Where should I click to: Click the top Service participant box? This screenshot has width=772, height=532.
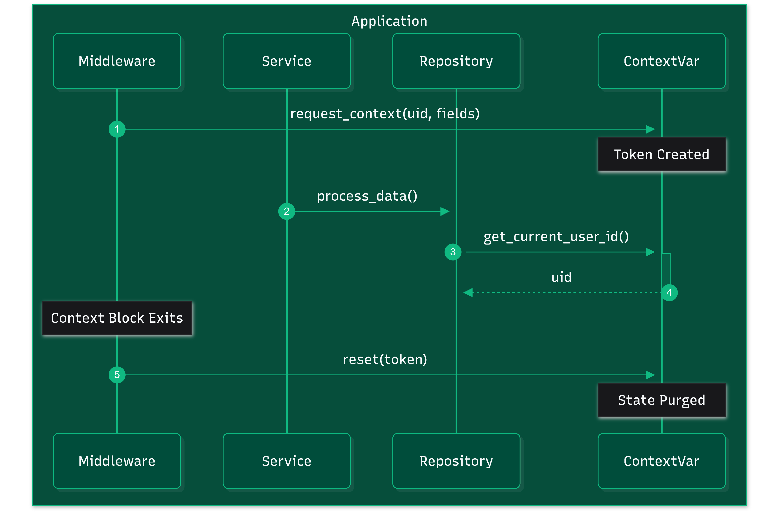pos(287,61)
